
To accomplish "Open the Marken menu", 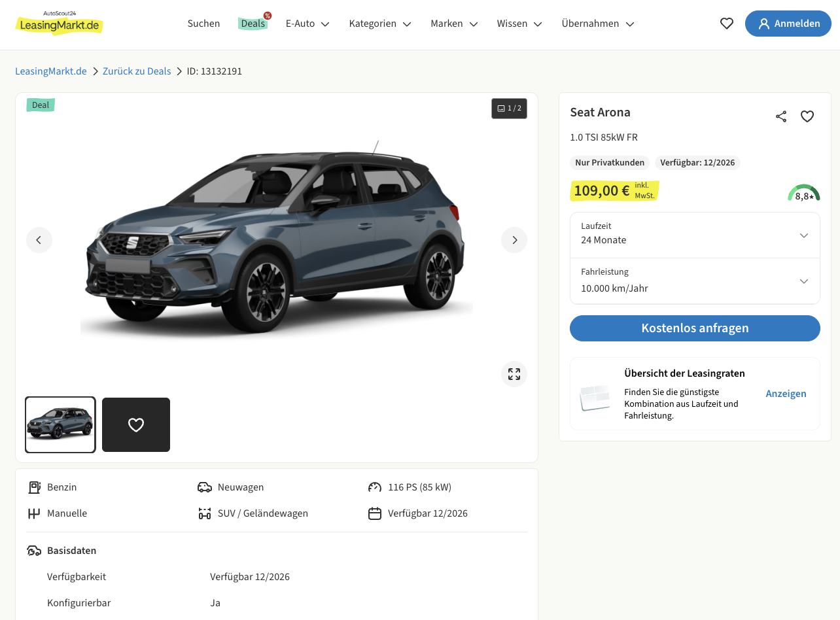I will tap(454, 24).
